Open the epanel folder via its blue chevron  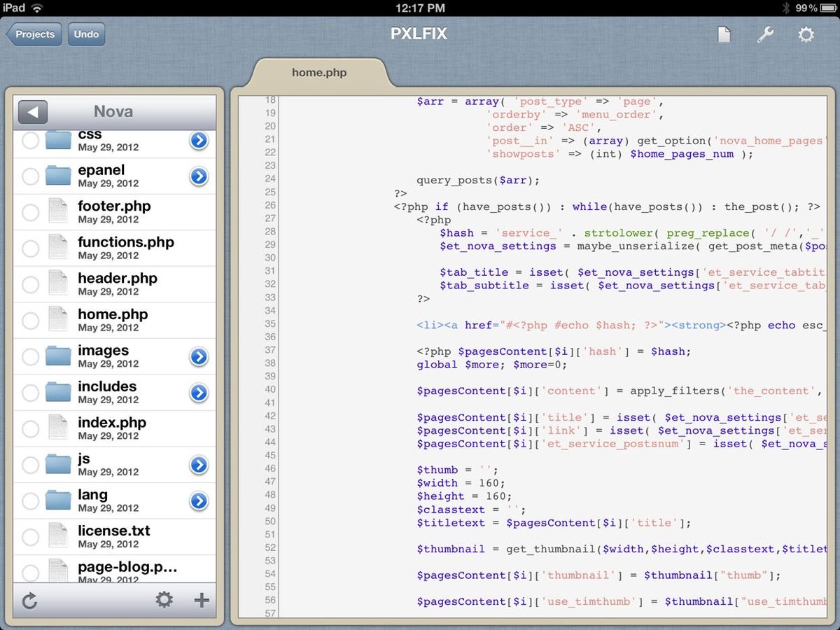[x=199, y=176]
